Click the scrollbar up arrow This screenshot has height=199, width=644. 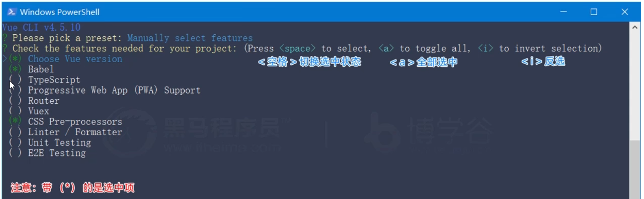coord(635,27)
